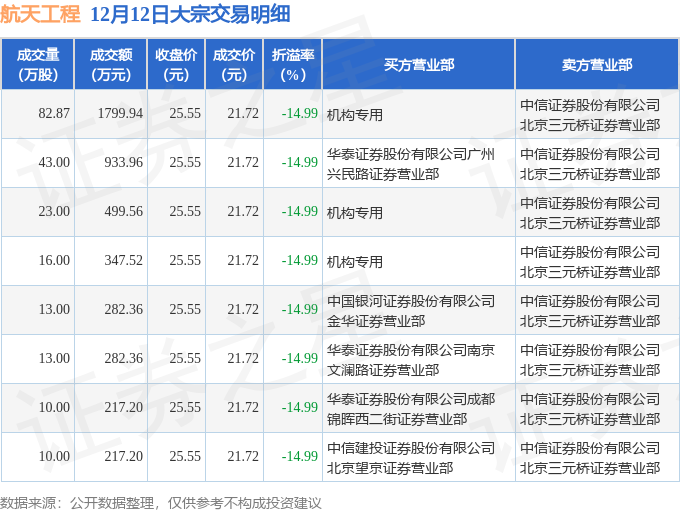Click the 卖方营业部 column header
680x512 pixels.
pos(597,64)
